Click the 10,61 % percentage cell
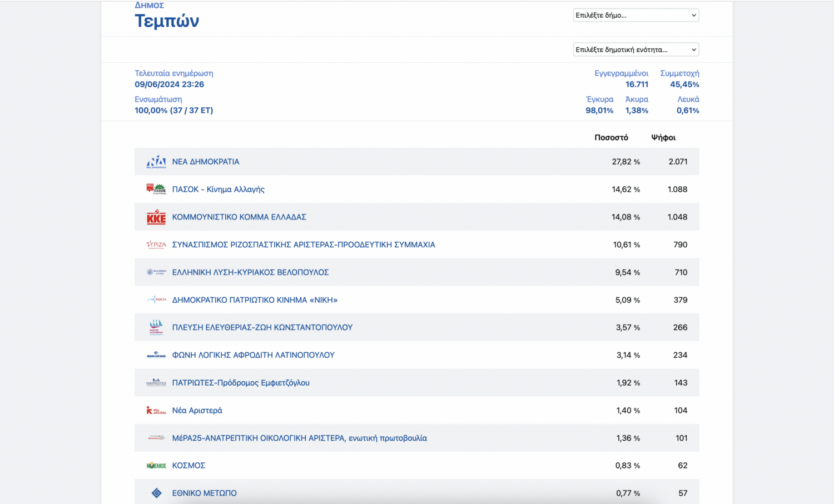This screenshot has height=504, width=834. (x=627, y=244)
